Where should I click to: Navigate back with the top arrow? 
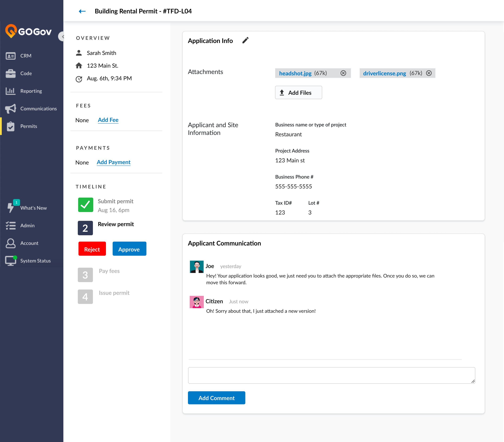point(82,11)
